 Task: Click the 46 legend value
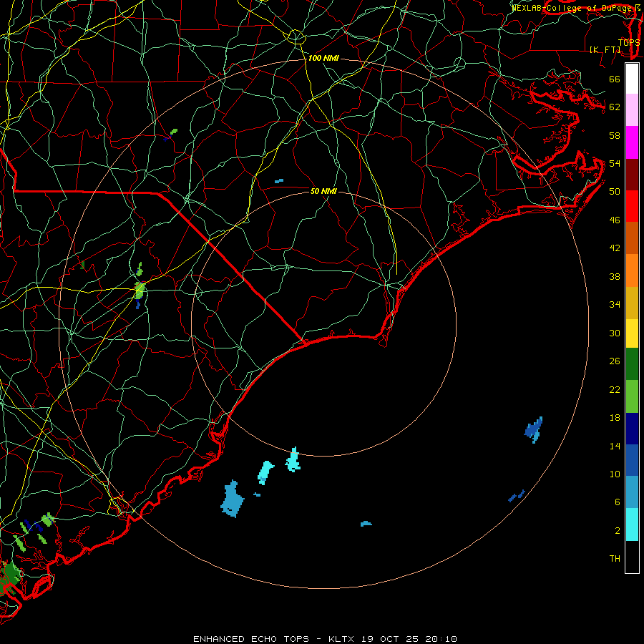click(615, 220)
